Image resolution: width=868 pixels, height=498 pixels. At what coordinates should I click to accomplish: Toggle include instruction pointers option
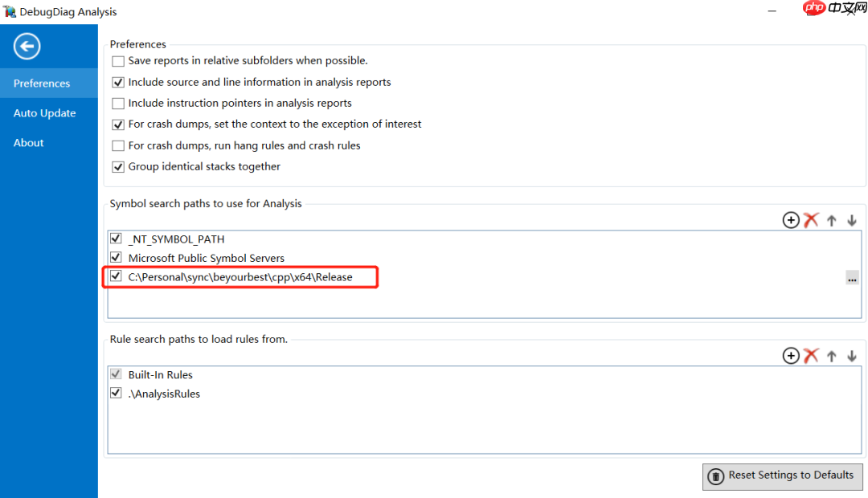[118, 104]
